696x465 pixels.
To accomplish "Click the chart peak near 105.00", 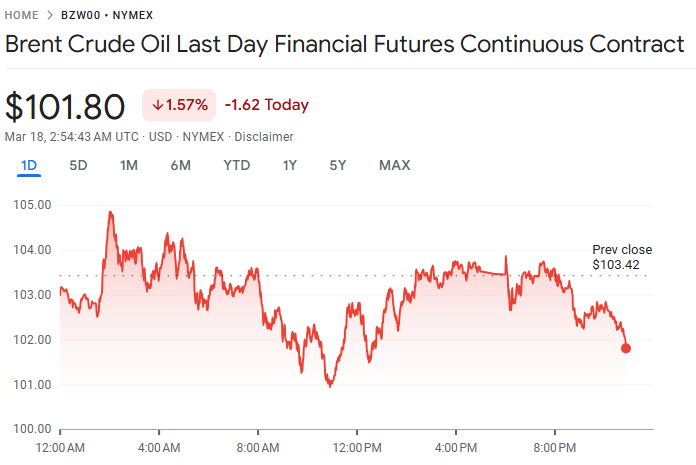I will click(x=110, y=213).
